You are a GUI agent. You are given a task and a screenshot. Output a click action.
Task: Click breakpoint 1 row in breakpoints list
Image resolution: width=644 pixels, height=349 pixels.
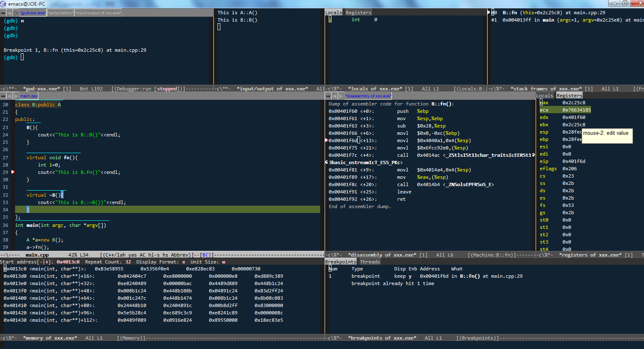point(426,276)
